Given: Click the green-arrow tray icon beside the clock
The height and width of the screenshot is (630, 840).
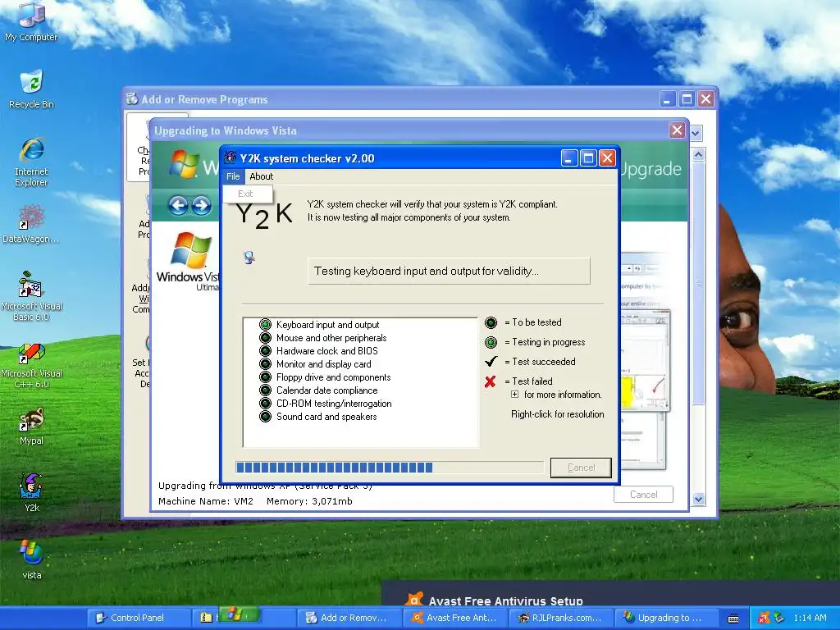Looking at the screenshot, I should click(778, 618).
